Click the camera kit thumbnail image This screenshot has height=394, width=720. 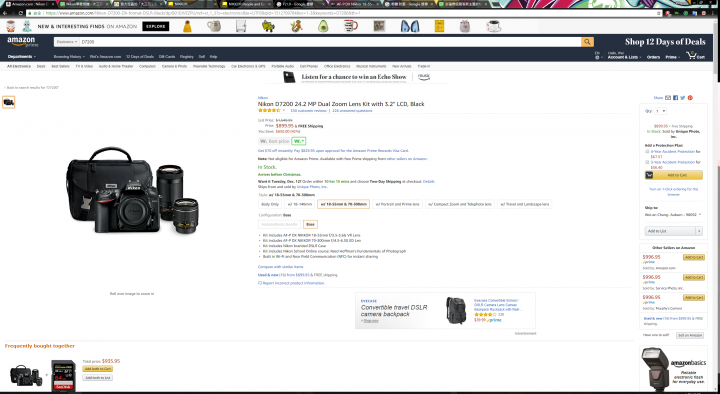(8, 102)
